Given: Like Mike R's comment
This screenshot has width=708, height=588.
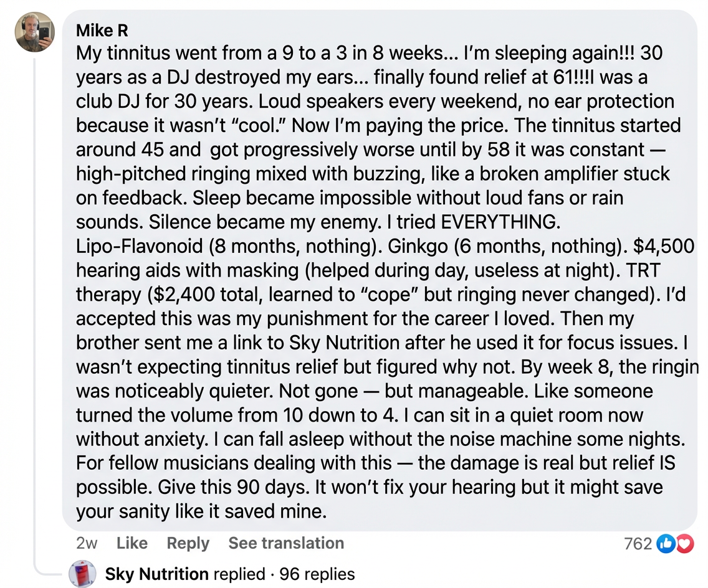Looking at the screenshot, I should point(132,543).
